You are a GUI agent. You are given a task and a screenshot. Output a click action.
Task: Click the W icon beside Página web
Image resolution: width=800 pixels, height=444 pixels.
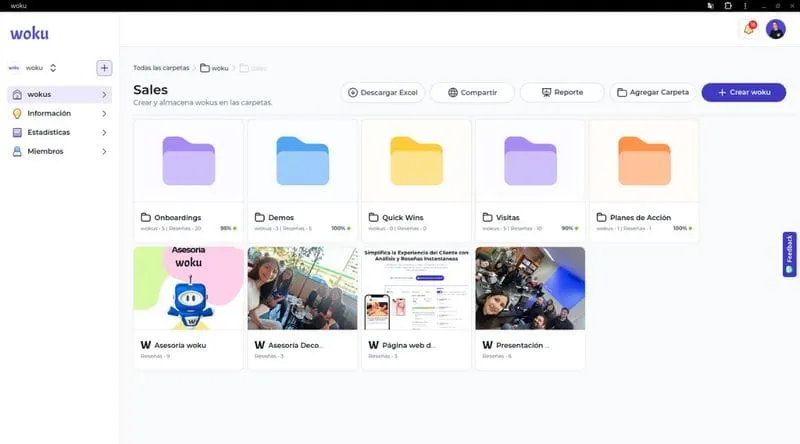(x=373, y=346)
